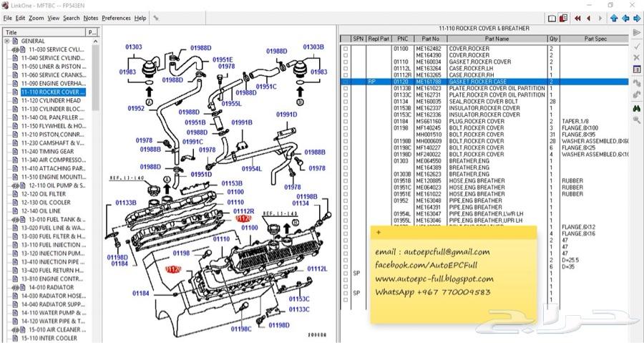The height and width of the screenshot is (343, 644).
Task: Tick the checkbox for MS661160 PLUG,ROCKER COVER
Action: pyautogui.click(x=346, y=121)
